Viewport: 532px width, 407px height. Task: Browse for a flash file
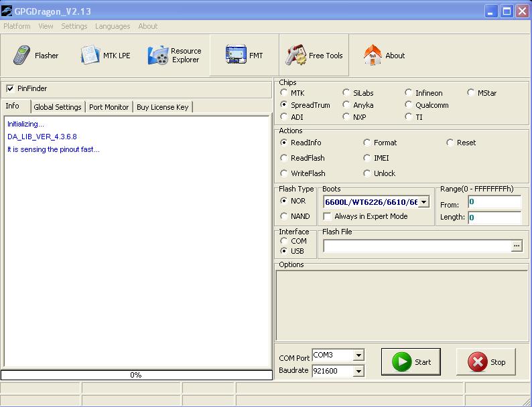[x=516, y=246]
